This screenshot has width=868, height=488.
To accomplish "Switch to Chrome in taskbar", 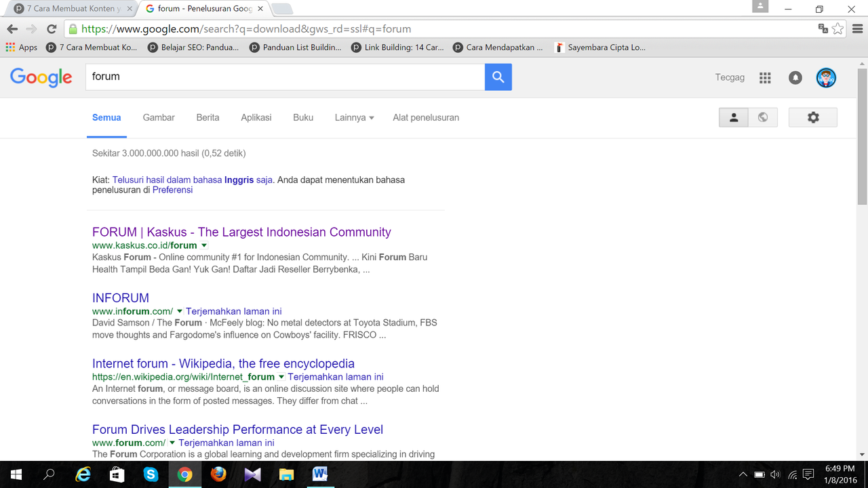I will click(x=184, y=474).
